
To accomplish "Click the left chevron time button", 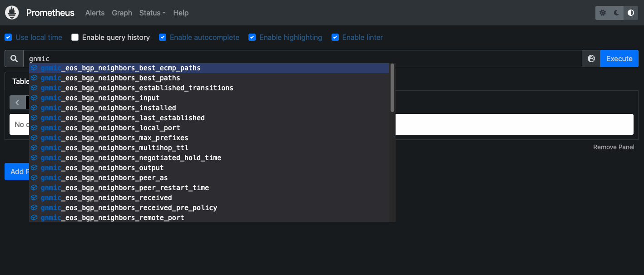I will coord(17,103).
